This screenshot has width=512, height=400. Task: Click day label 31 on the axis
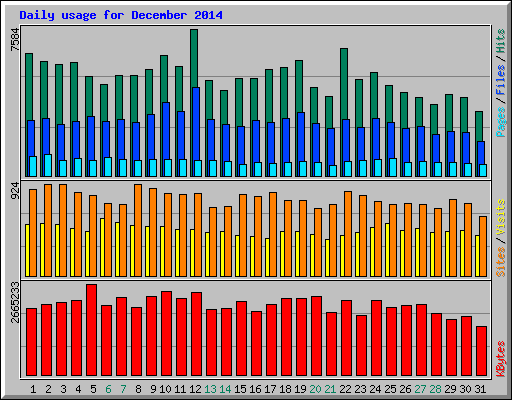[480, 389]
